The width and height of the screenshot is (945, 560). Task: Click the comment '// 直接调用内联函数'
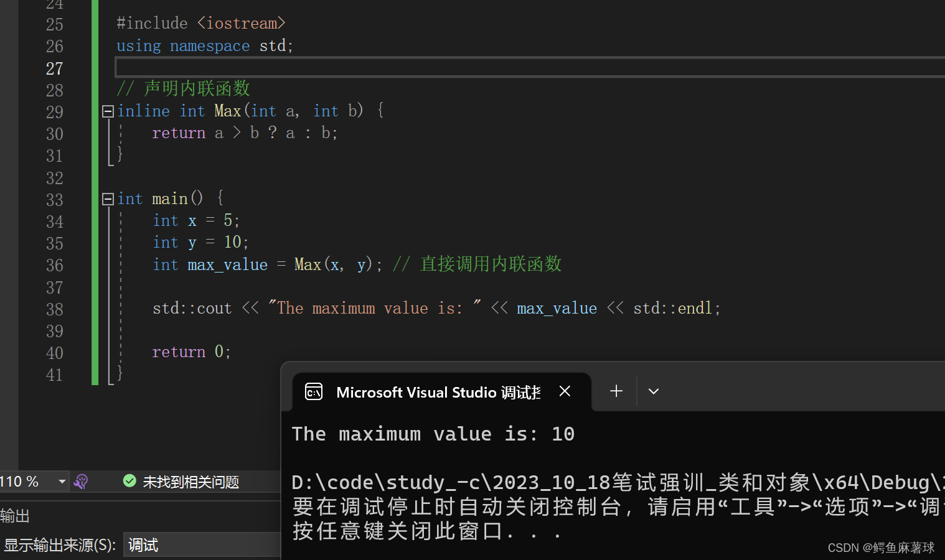477,264
